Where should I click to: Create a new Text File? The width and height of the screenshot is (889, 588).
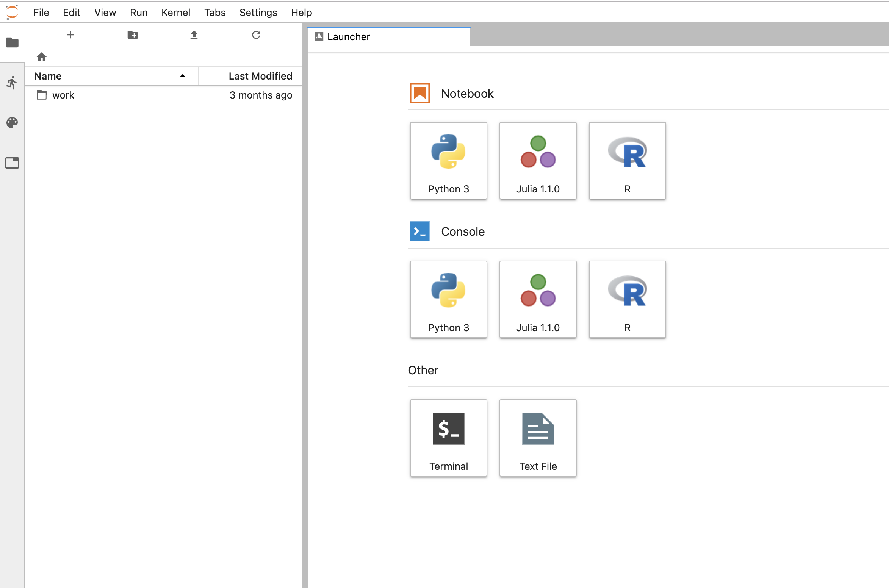[x=538, y=438]
